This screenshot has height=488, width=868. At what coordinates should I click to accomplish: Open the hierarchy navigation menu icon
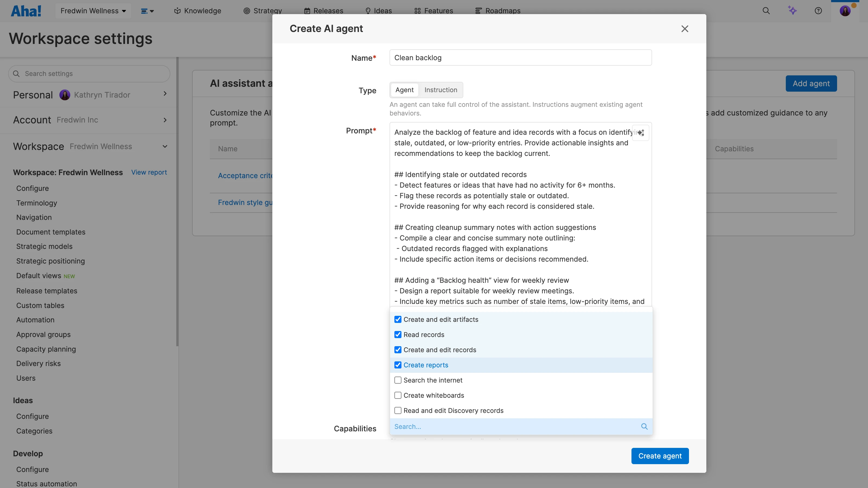(147, 11)
